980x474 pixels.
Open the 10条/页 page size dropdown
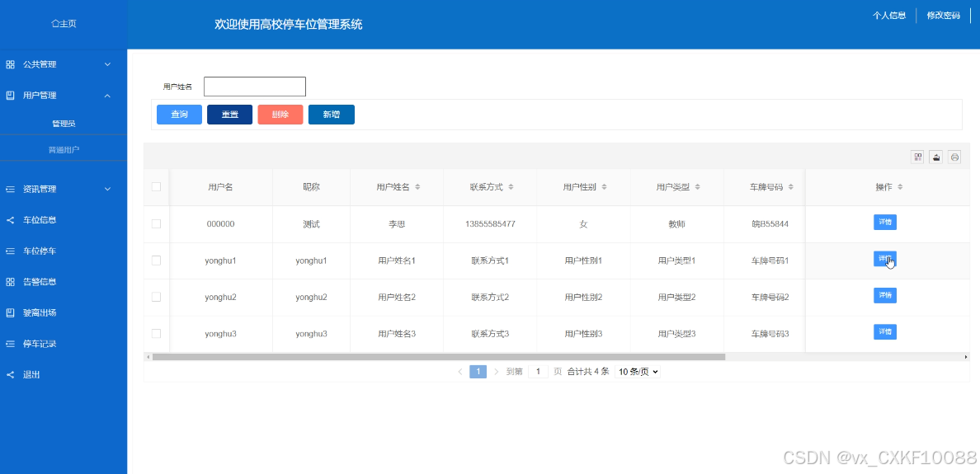[638, 372]
